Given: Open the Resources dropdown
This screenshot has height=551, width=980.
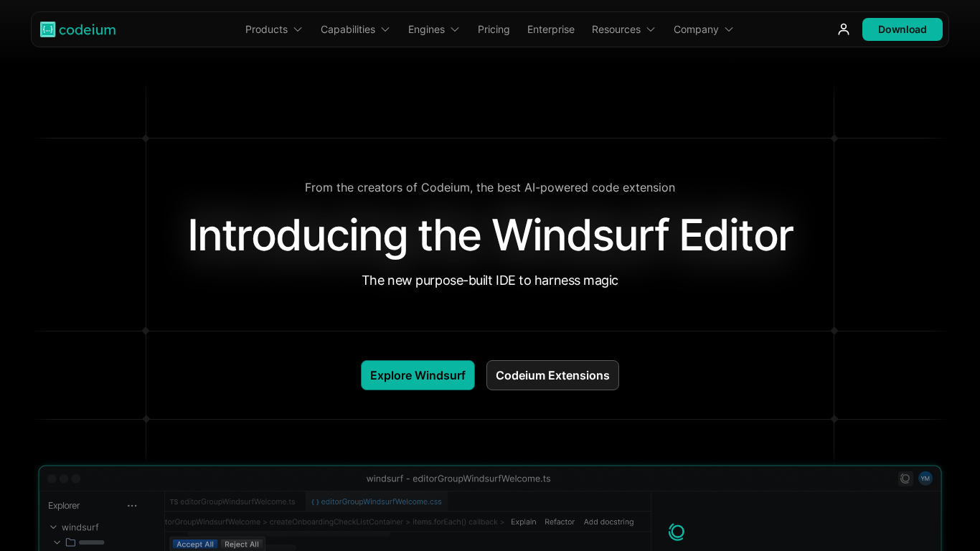Looking at the screenshot, I should pos(623,29).
